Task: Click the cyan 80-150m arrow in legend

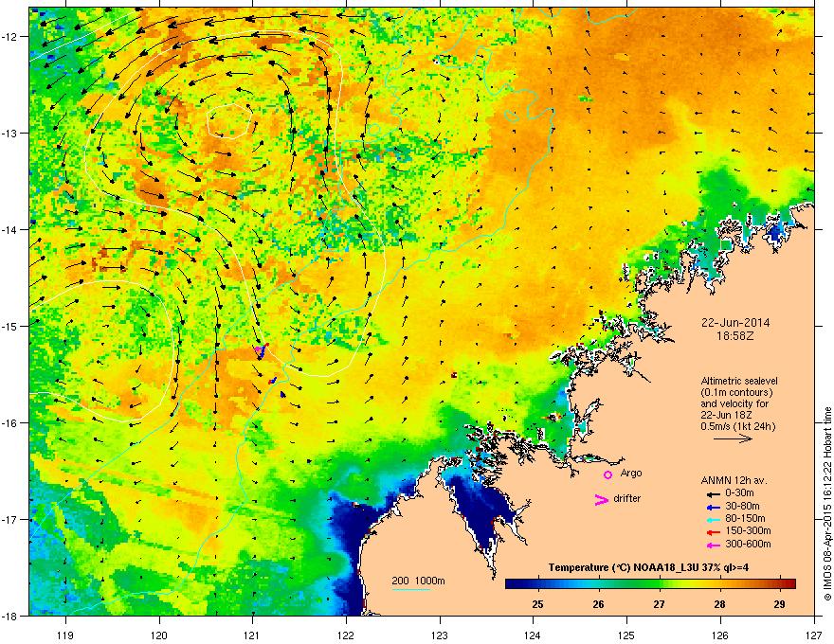Action: tap(713, 519)
